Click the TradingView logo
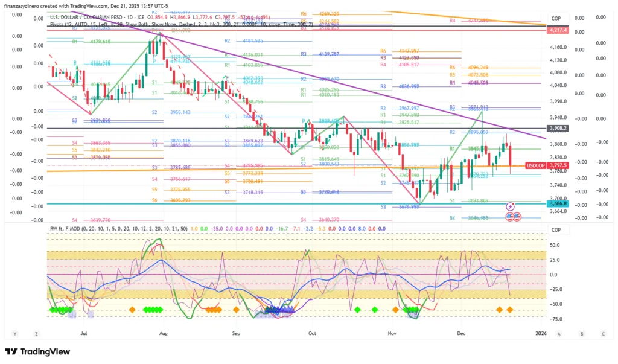The height and width of the screenshot is (364, 618). [39, 352]
